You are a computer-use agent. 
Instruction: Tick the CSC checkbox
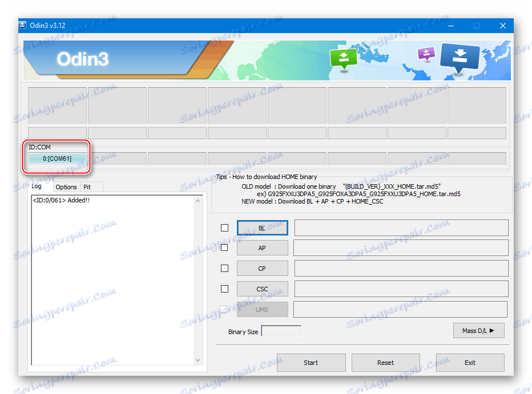pos(224,289)
